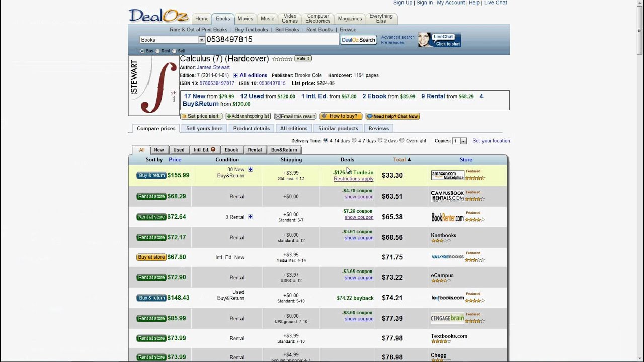This screenshot has width=644, height=362.
Task: Select the Rent radio button
Action: 158,51
